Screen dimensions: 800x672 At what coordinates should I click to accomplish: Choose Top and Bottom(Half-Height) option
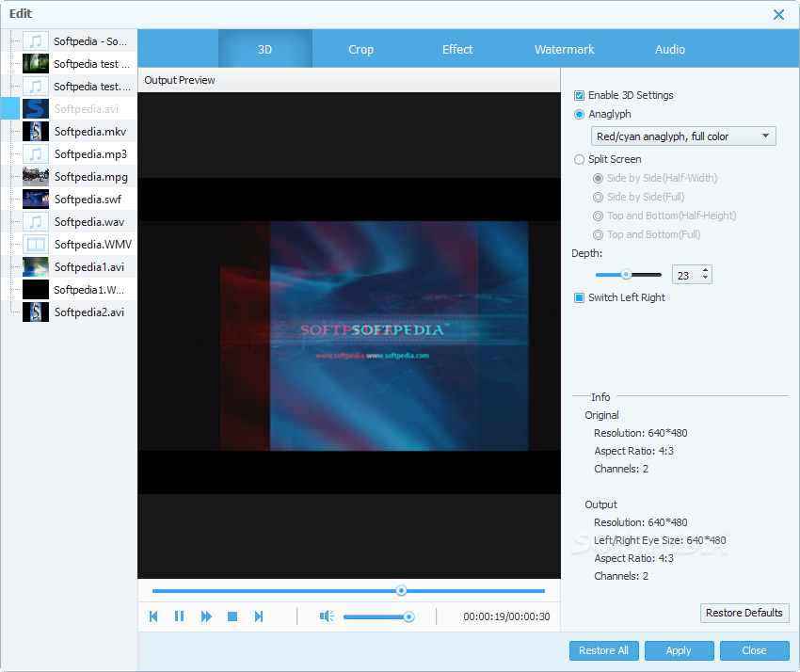598,216
